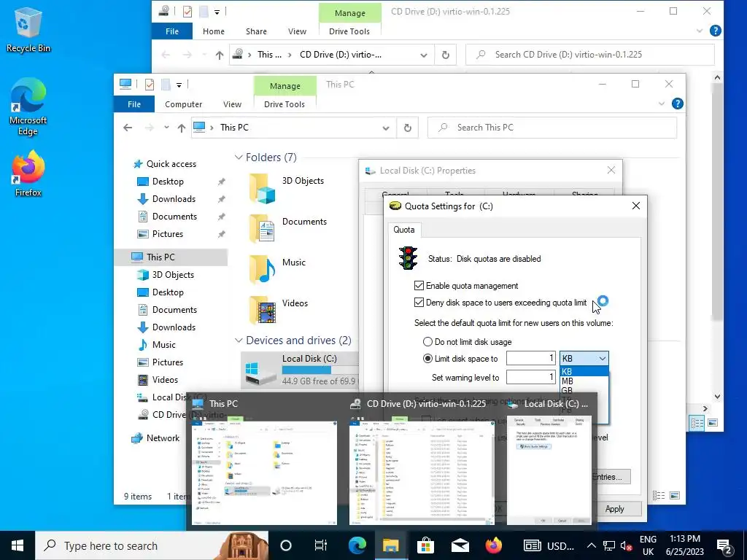Go up one level in CD Drive window
Viewport: 747px width, 560px height.
click(219, 55)
